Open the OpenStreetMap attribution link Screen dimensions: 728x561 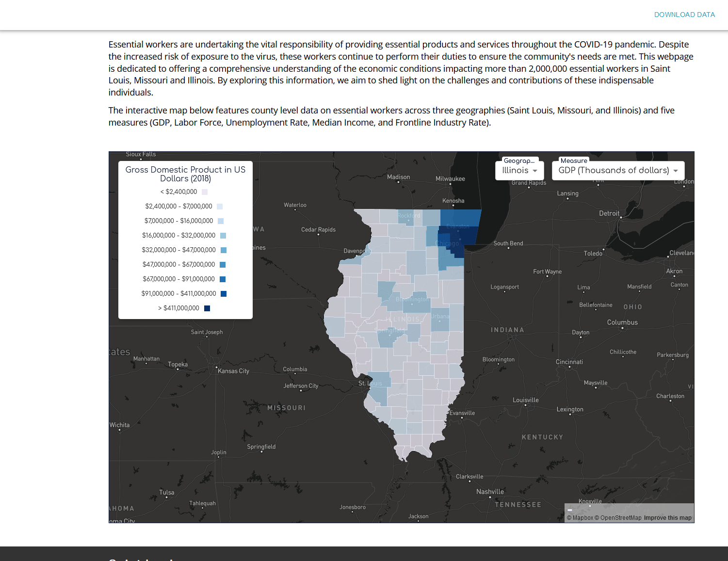[618, 518]
